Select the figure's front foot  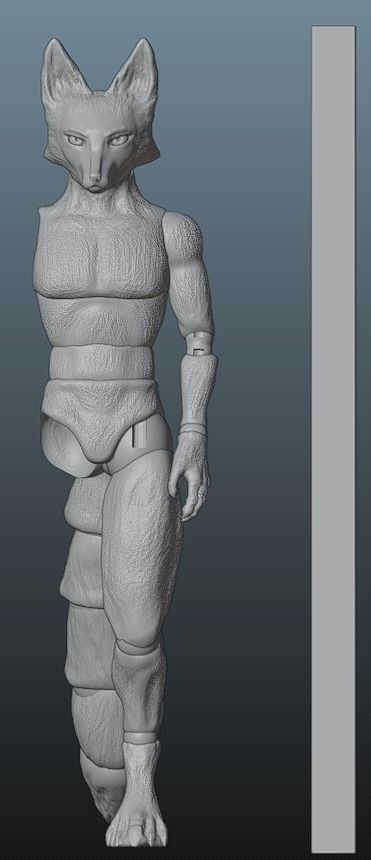tap(136, 794)
